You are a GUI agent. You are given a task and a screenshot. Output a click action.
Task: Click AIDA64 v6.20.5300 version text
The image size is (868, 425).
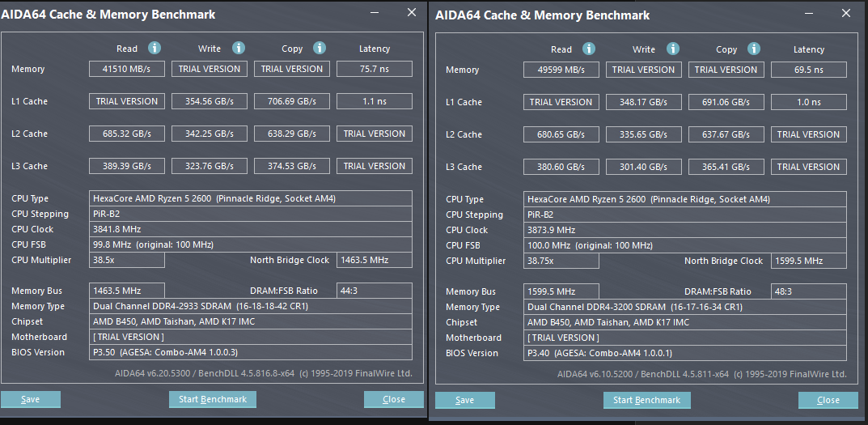point(264,373)
